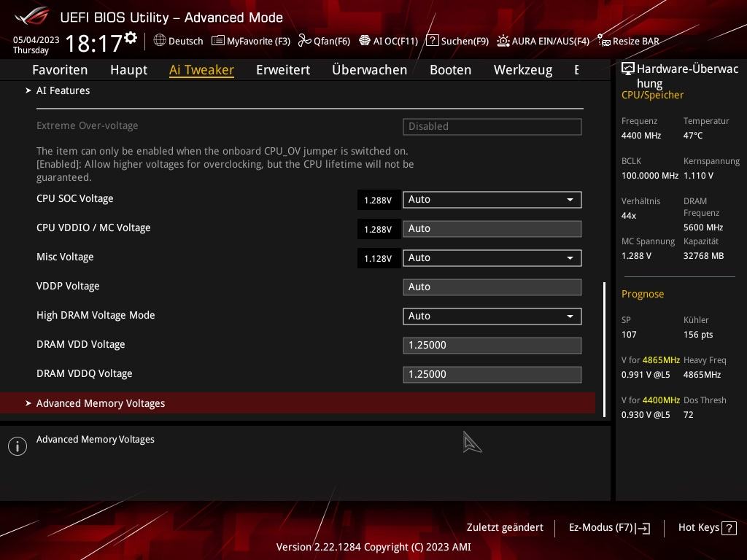Edit the DRAM VDDQ Voltage value

(492, 374)
